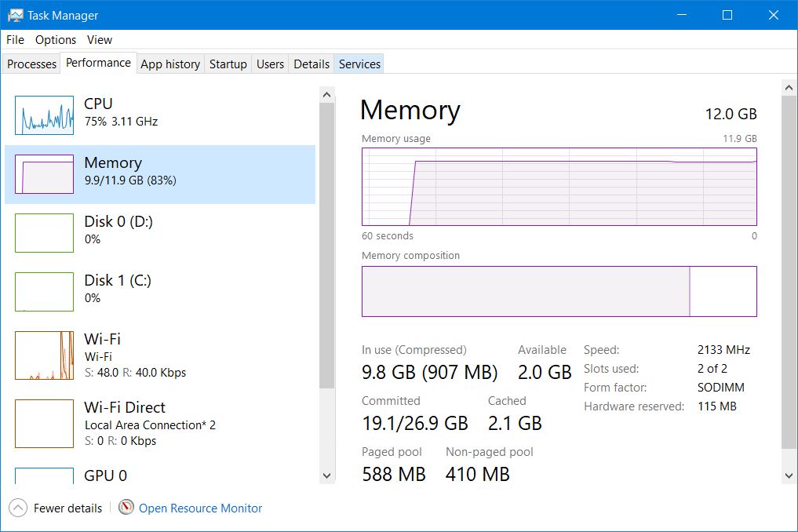Image resolution: width=798 pixels, height=532 pixels.
Task: Click the 60 seconds graph axis label
Action: pos(388,235)
